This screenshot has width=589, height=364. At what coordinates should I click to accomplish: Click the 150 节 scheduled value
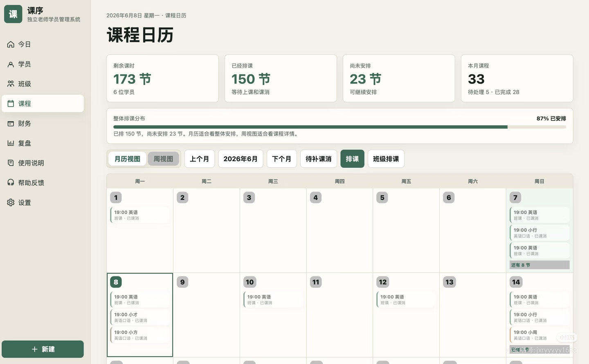(251, 79)
